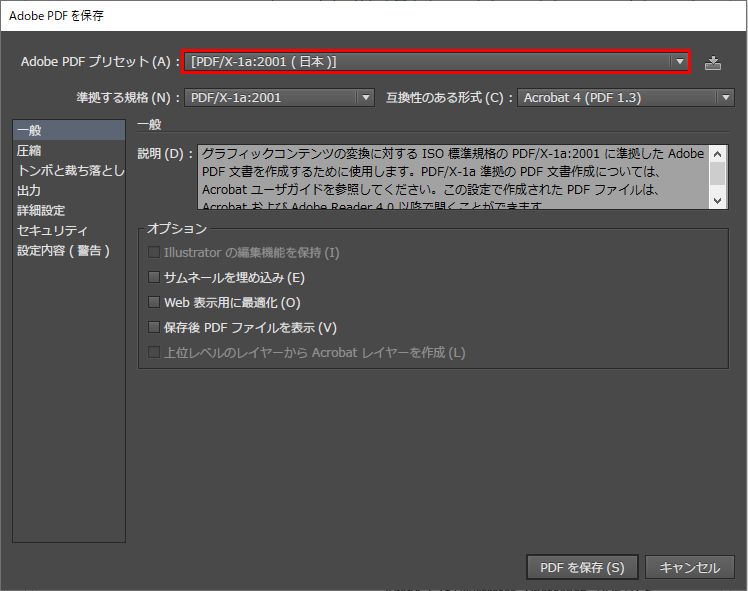Viewport: 748px width, 591px height.
Task: Click description scrollbar up arrow
Action: (717, 154)
